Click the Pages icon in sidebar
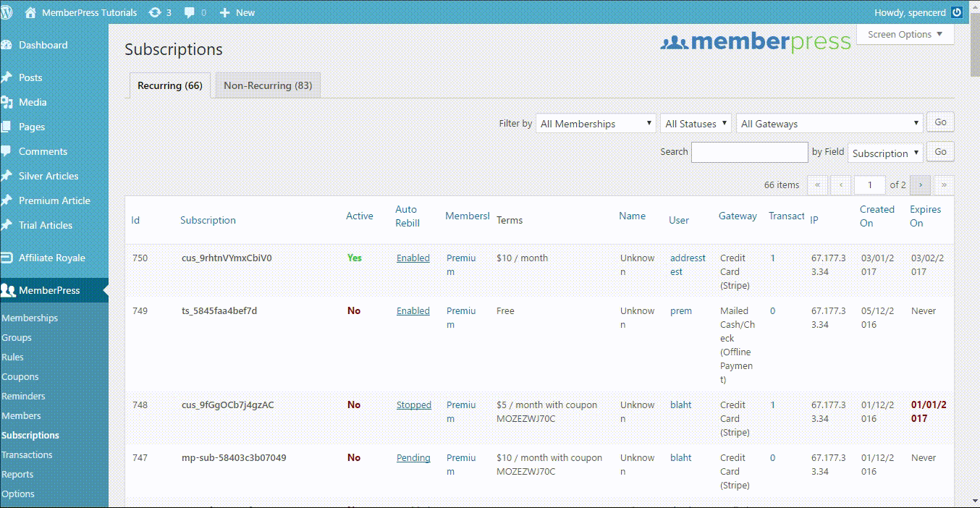This screenshot has width=980, height=508. 7,127
